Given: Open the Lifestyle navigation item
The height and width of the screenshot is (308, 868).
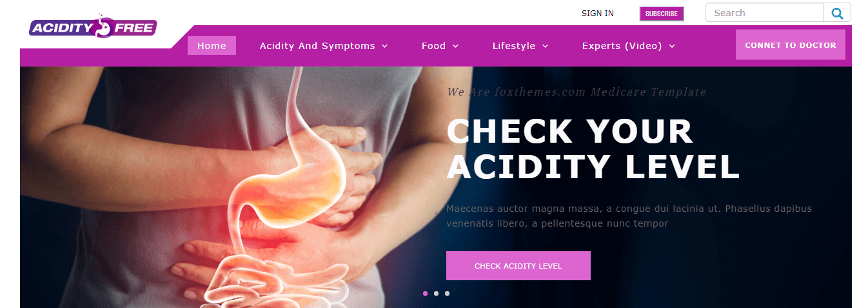Looking at the screenshot, I should click(x=514, y=46).
